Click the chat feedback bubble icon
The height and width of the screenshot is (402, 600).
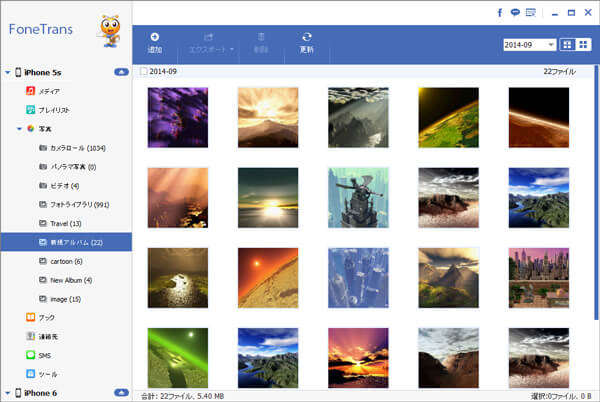pyautogui.click(x=514, y=13)
